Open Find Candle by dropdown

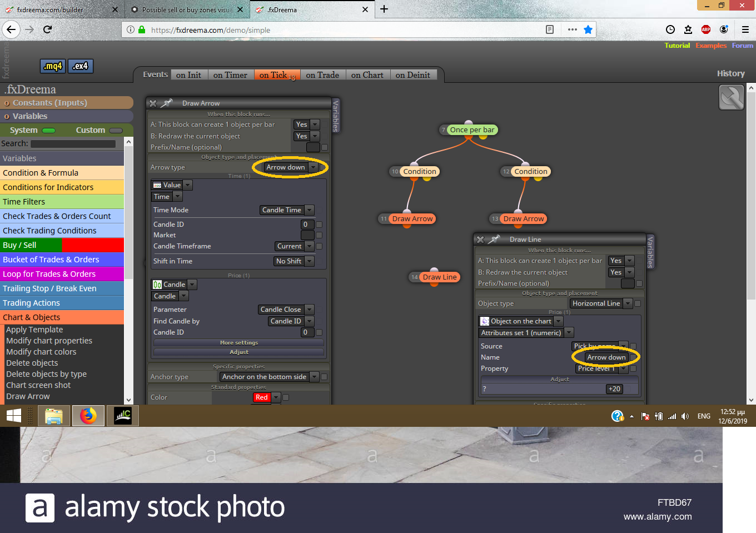coord(291,321)
